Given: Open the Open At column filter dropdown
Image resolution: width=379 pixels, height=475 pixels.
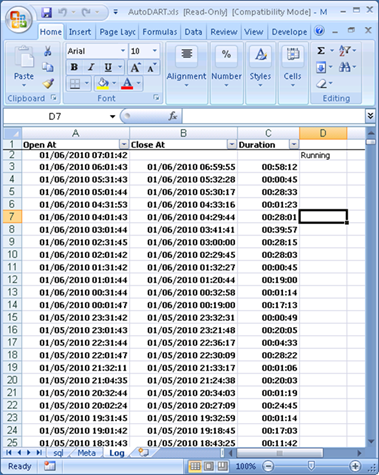Looking at the screenshot, I should click(x=124, y=144).
